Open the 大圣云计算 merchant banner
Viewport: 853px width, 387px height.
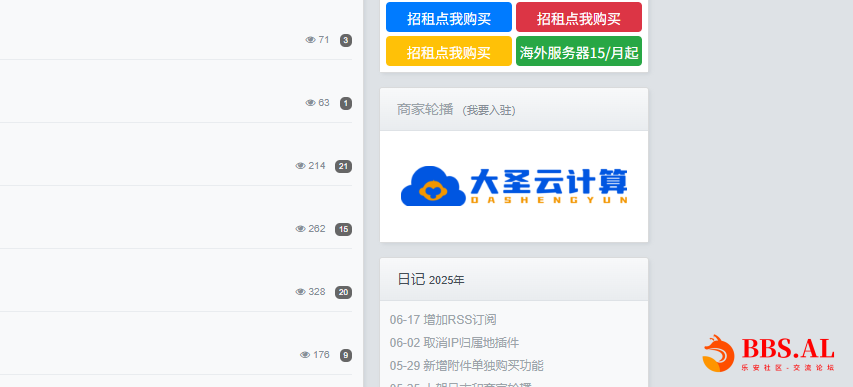514,186
